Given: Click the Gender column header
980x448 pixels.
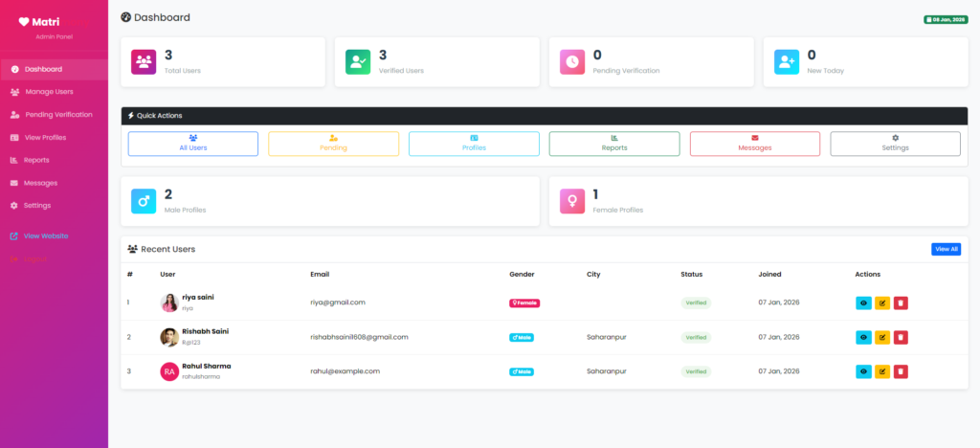Looking at the screenshot, I should [x=522, y=275].
